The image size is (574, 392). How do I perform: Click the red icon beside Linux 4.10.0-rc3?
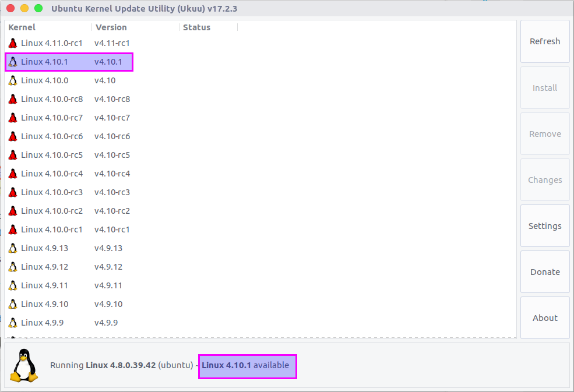pyautogui.click(x=13, y=193)
